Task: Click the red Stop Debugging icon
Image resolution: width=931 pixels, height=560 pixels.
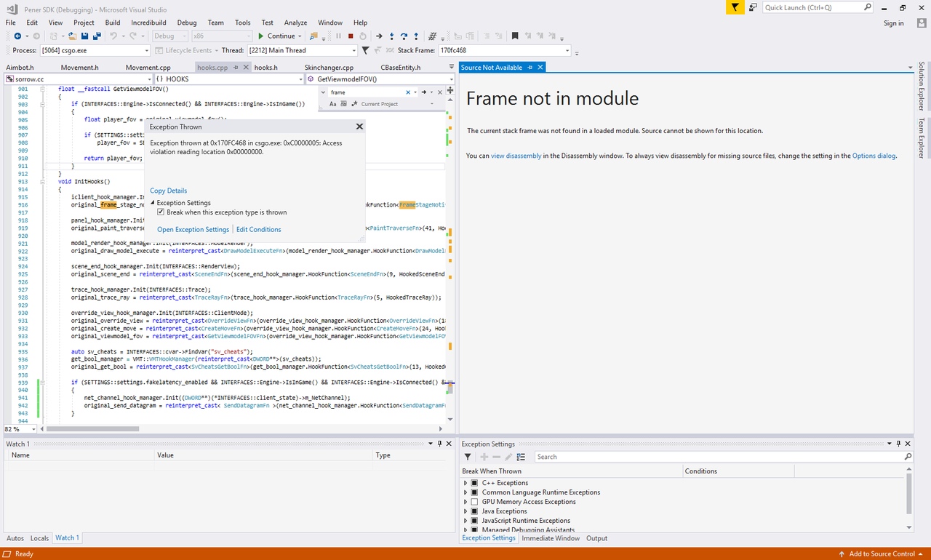Action: (x=351, y=36)
